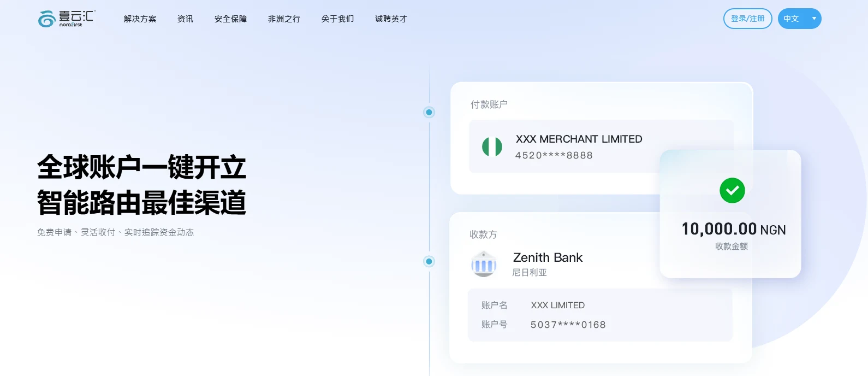Click the 账户号 label
The image size is (868, 376).
point(495,325)
